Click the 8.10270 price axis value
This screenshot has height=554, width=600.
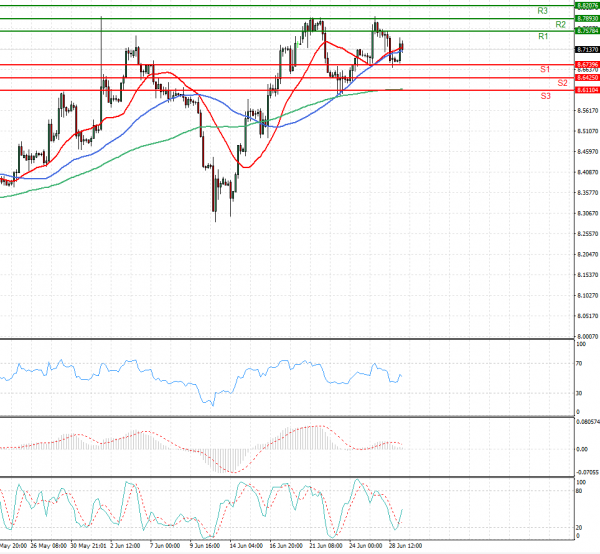click(587, 295)
